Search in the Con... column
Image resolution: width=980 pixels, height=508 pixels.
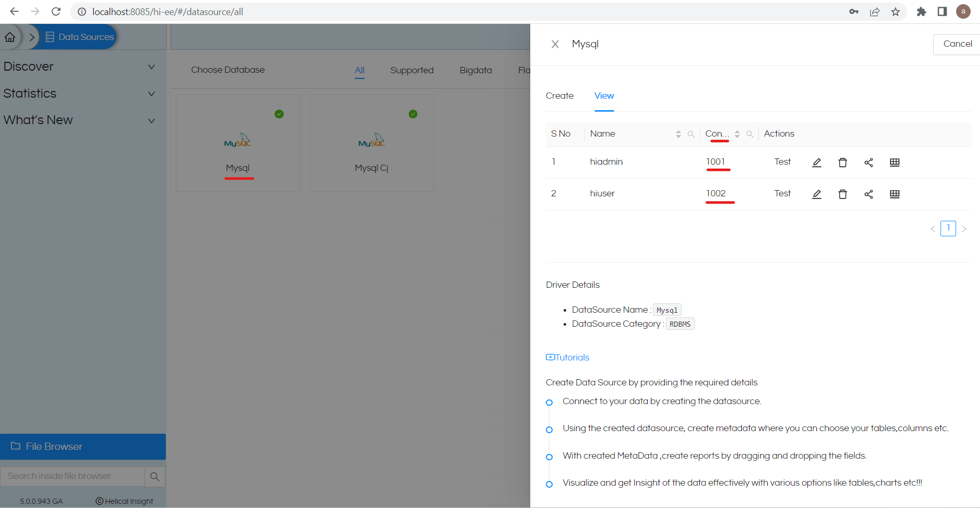[x=750, y=134]
